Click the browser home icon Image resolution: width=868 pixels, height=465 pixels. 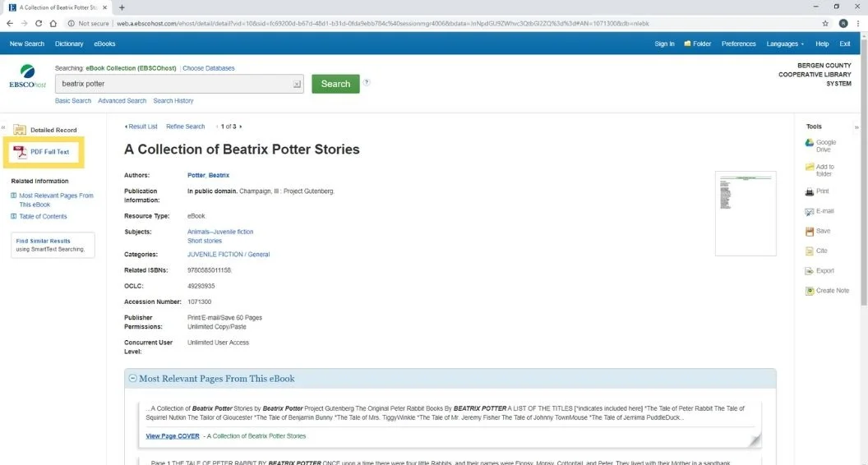click(53, 23)
